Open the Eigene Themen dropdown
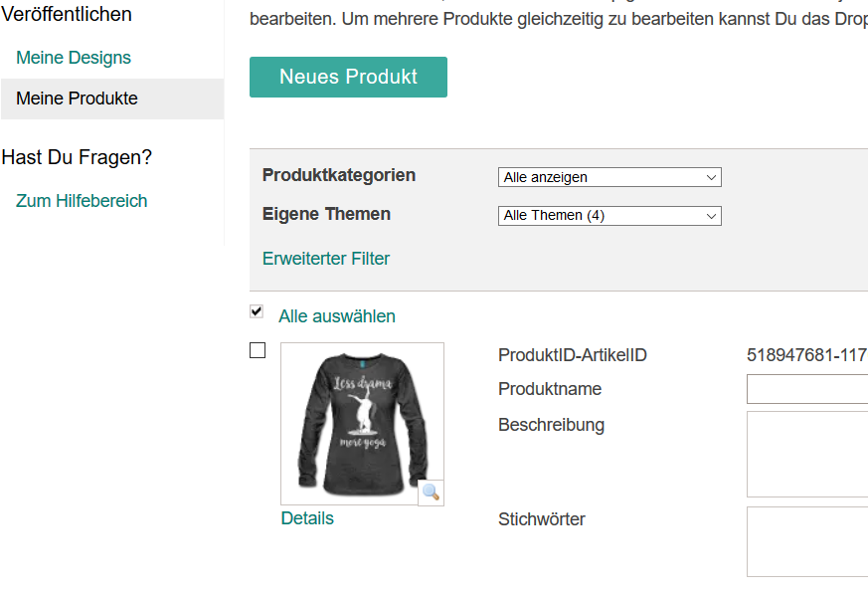The height and width of the screenshot is (595, 868). [608, 216]
